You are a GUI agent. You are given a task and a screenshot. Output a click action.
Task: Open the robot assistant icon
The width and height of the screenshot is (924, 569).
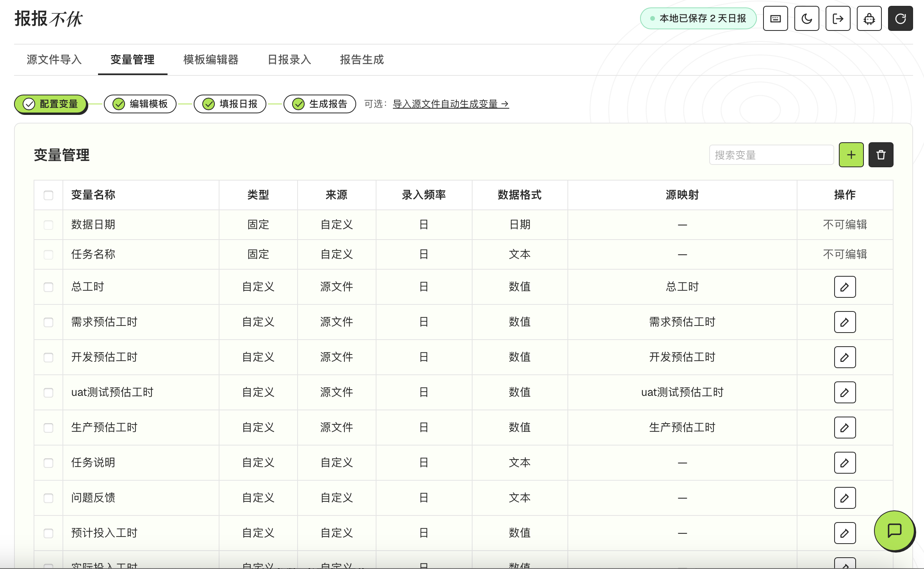click(869, 18)
